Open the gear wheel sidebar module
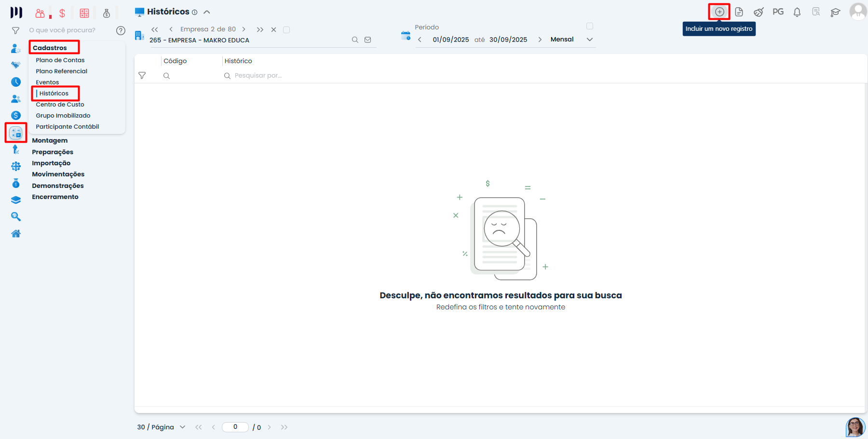Viewport: 868px width, 439px height. (16, 166)
